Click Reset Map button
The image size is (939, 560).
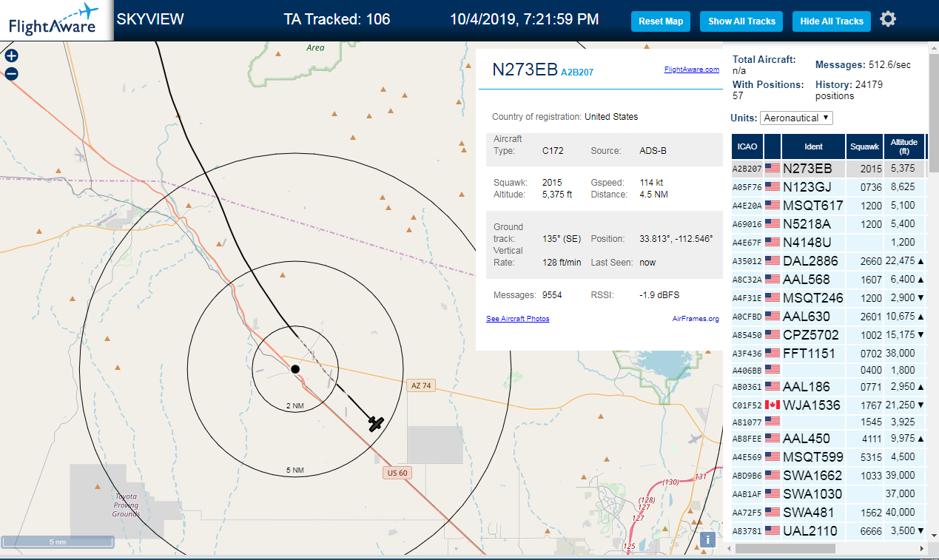661,21
